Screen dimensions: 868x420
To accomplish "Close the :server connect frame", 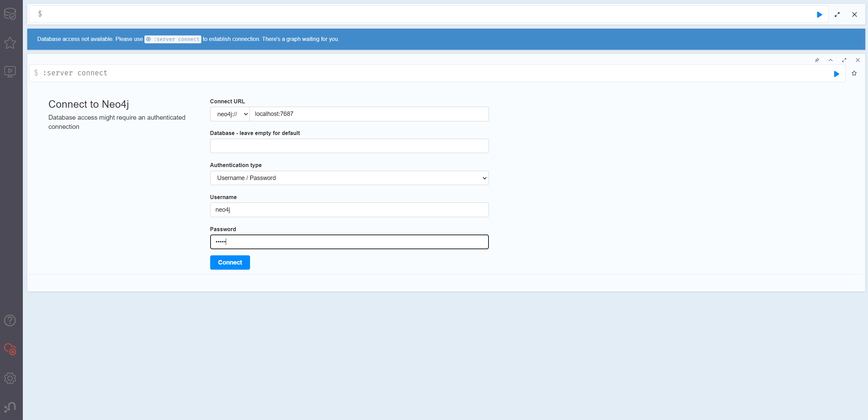I will [x=858, y=60].
